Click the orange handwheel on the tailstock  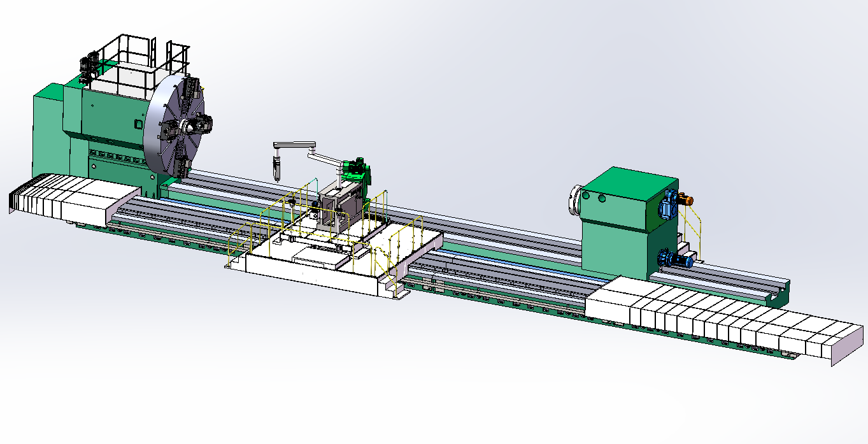click(689, 199)
